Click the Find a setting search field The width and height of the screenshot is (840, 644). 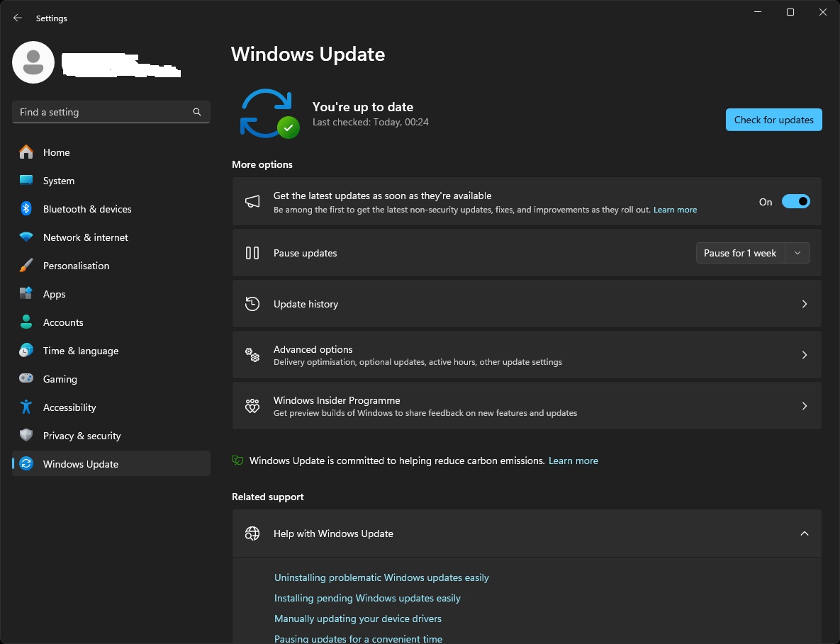pyautogui.click(x=111, y=112)
